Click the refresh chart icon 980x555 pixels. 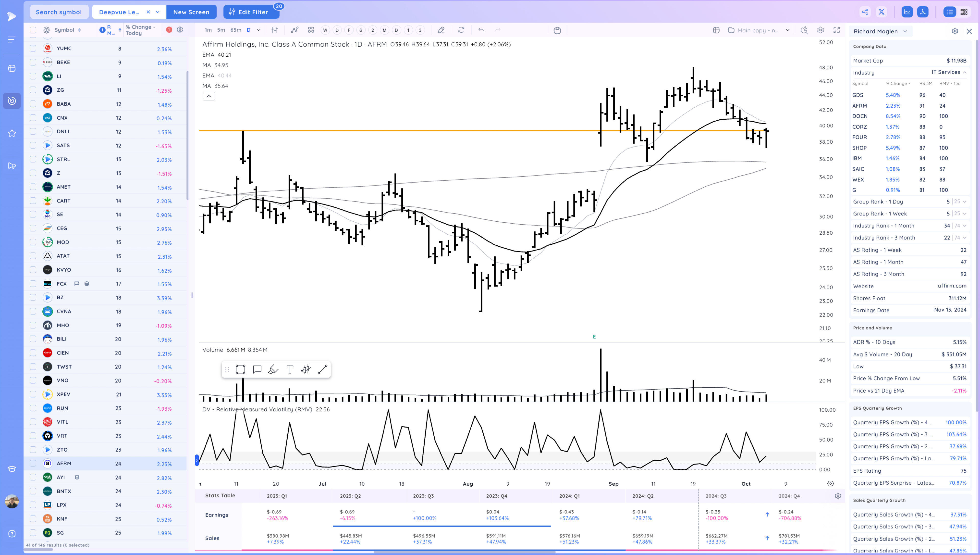(x=462, y=30)
